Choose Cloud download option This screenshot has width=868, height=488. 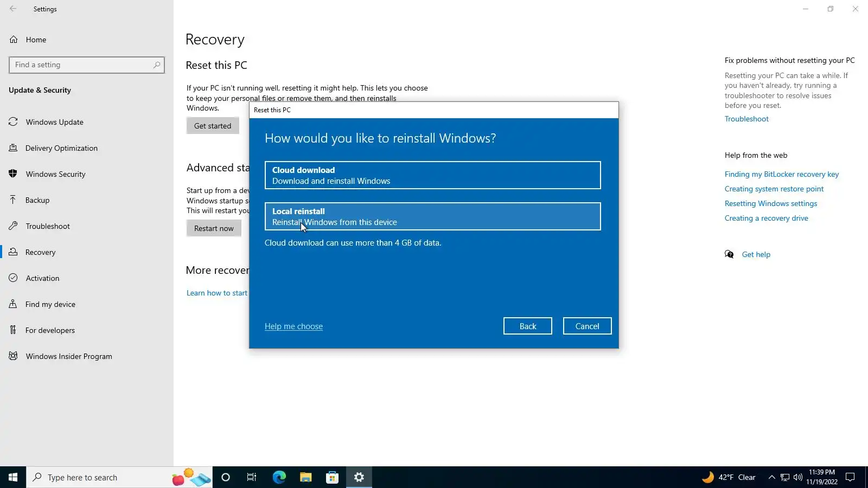coord(433,175)
